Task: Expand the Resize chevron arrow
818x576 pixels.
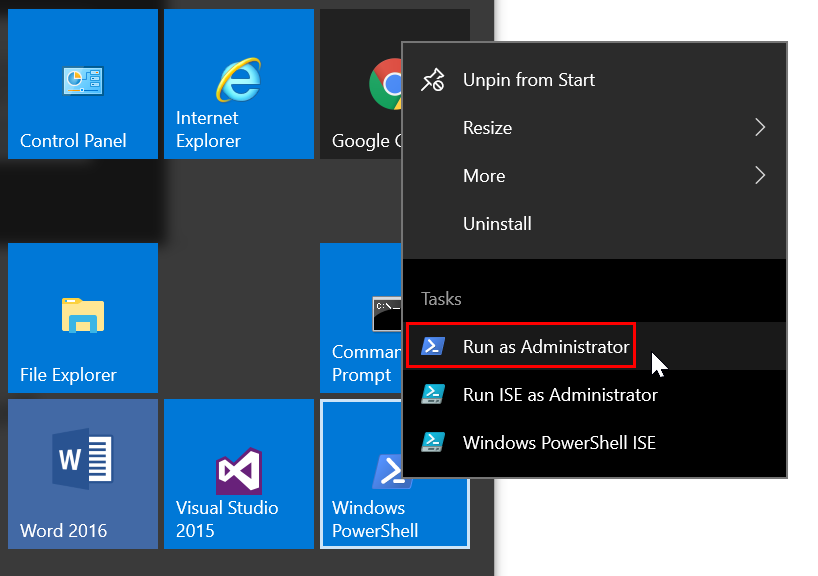Action: (x=760, y=127)
